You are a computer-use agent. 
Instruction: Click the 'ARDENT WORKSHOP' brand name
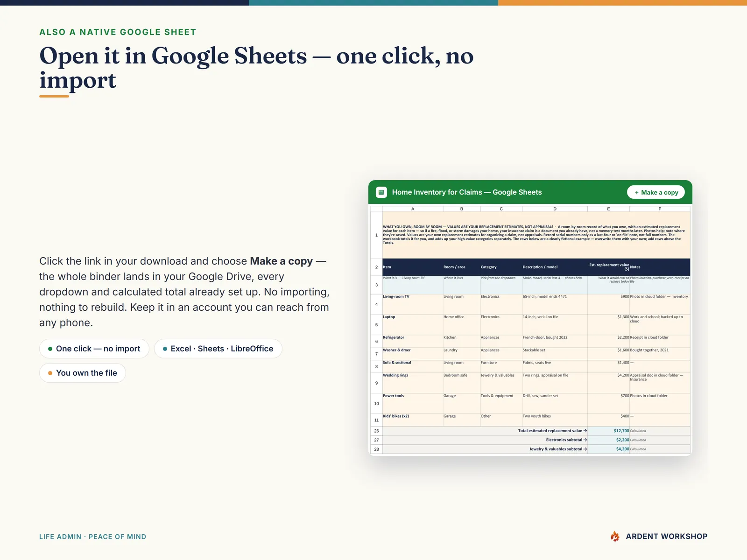pyautogui.click(x=666, y=536)
